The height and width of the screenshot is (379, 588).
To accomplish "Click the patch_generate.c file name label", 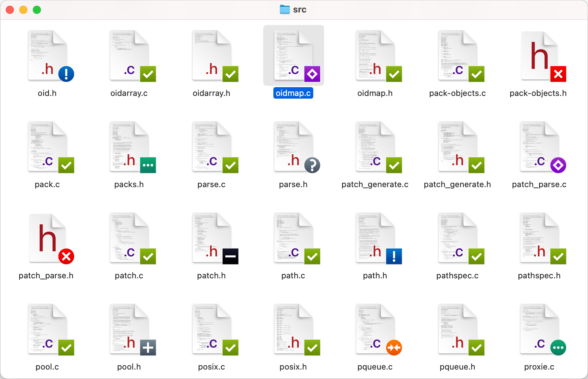I will point(375,184).
